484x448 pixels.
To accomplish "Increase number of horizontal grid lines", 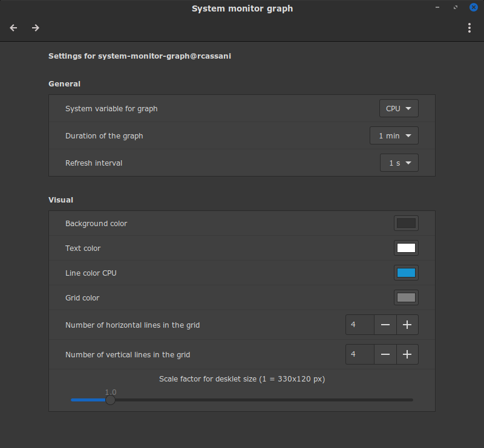I will [x=407, y=325].
